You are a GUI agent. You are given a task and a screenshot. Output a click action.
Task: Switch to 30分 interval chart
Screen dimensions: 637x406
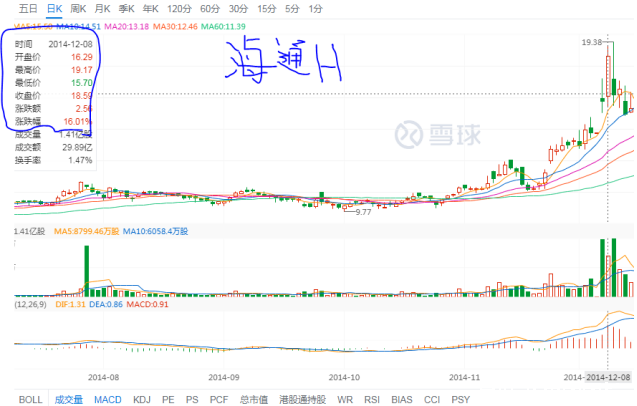pos(238,9)
